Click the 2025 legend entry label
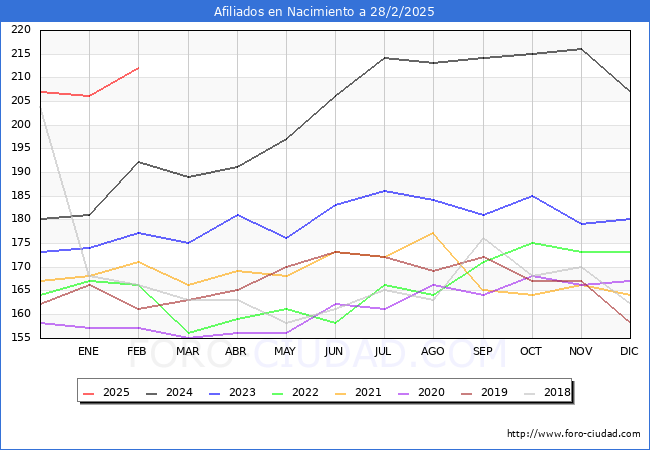This screenshot has height=450, width=650. coord(116,392)
